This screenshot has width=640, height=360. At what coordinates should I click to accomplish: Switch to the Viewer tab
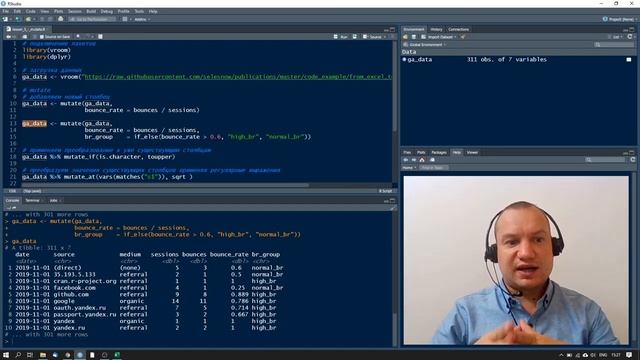(472, 152)
